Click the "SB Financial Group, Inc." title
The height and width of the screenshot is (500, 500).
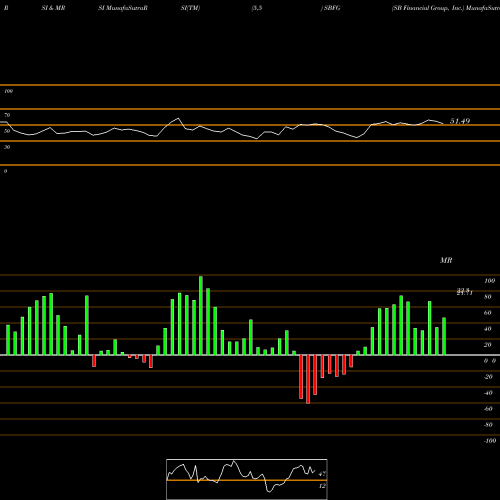tap(428, 8)
